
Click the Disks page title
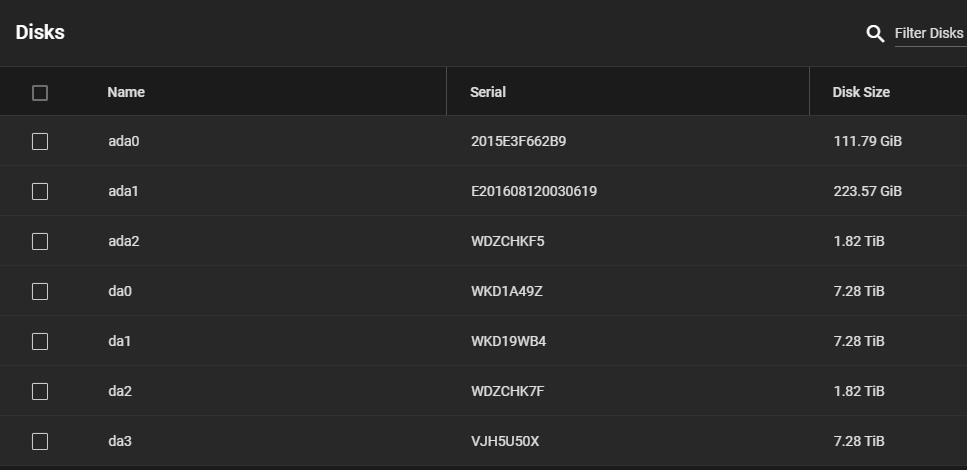40,32
